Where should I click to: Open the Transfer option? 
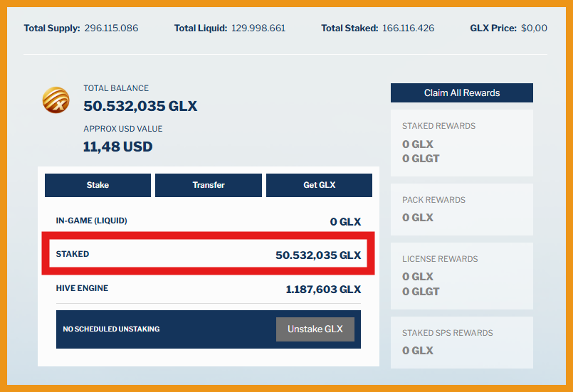(x=209, y=185)
